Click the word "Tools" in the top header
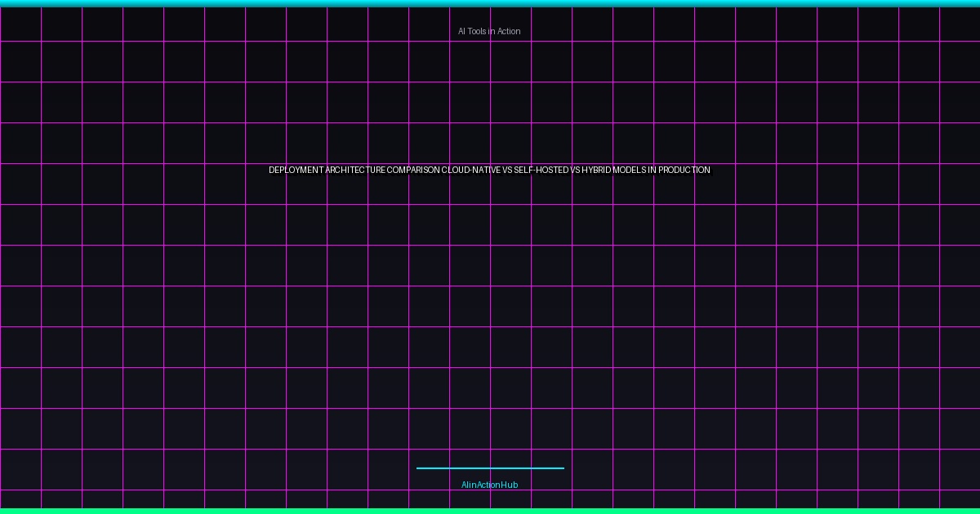980x514 pixels. (x=477, y=31)
